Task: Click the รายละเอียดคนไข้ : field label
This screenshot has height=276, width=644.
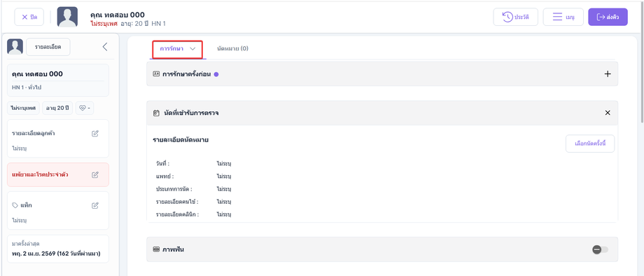Action: (177, 202)
